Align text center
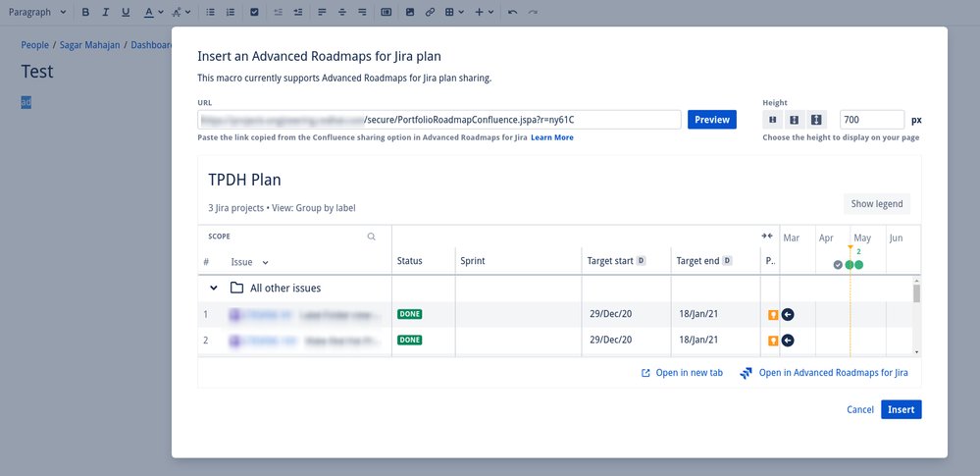Viewport: 980px width, 476px height. (x=342, y=12)
